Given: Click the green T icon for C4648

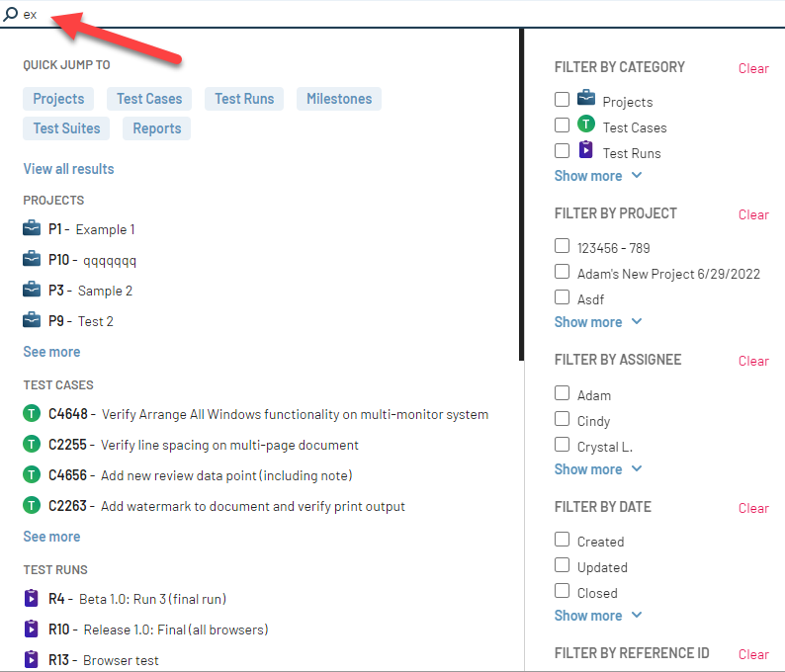Looking at the screenshot, I should (x=32, y=414).
